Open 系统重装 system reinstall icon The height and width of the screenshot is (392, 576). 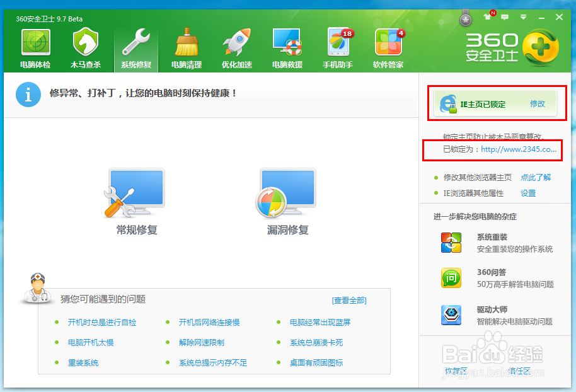point(451,243)
